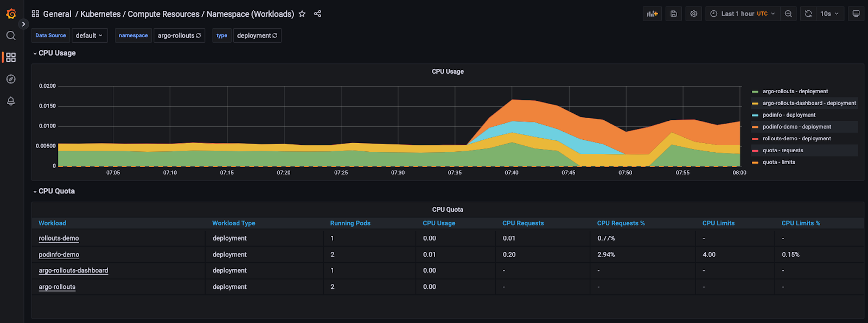
Task: Open dashboard settings gear
Action: pyautogui.click(x=694, y=14)
